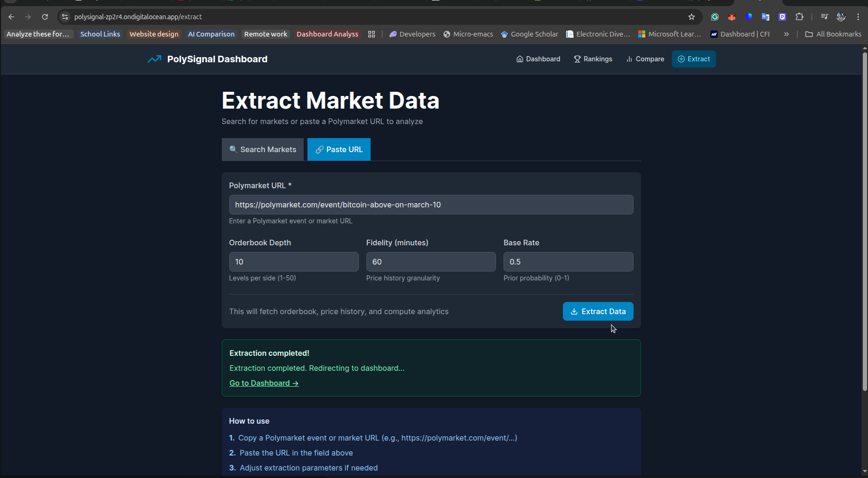Image resolution: width=868 pixels, height=478 pixels.
Task: Expand hidden bookmarks with double chevron
Action: click(x=786, y=34)
